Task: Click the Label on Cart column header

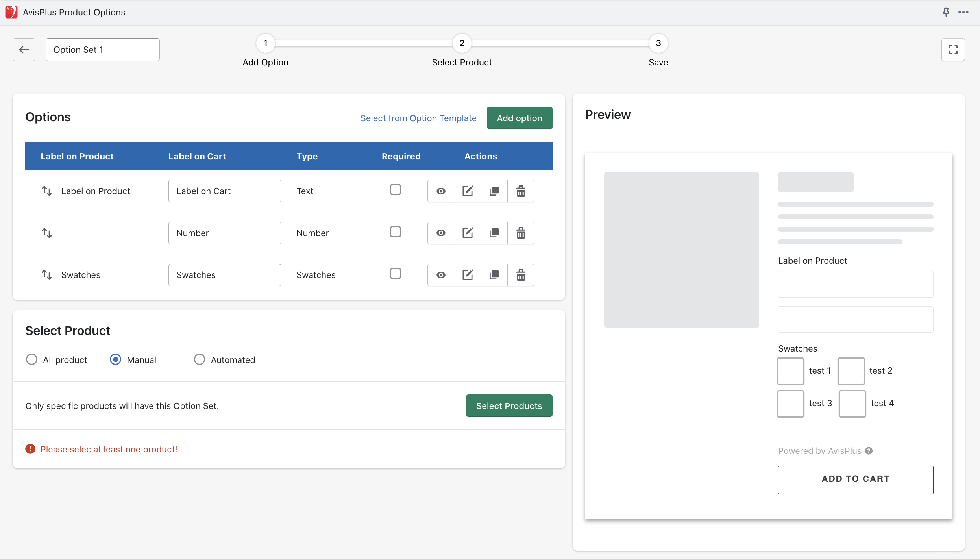Action: click(x=197, y=156)
